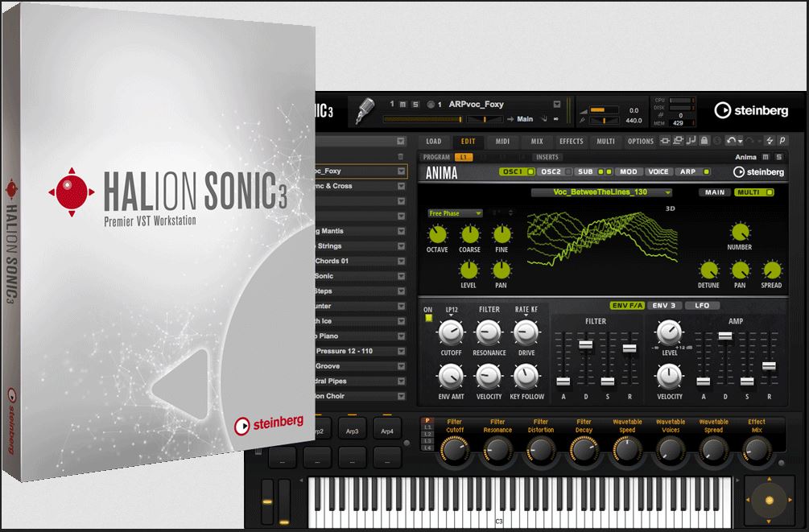Open the MULTI tab in the top row
Viewport: 809px width, 532px height.
[x=605, y=142]
